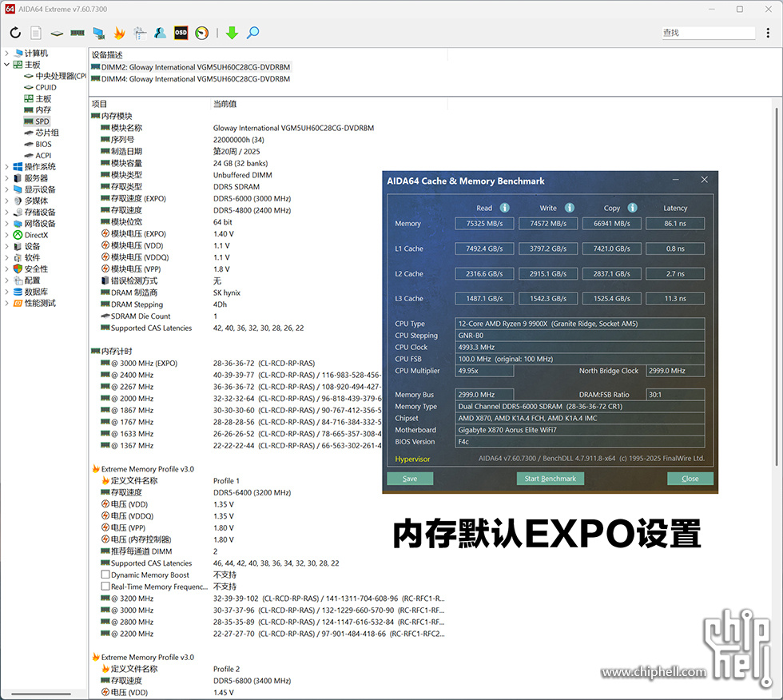This screenshot has height=700, width=783.
Task: Open the SensorPanel gauge toolbar icon
Action: pyautogui.click(x=201, y=33)
